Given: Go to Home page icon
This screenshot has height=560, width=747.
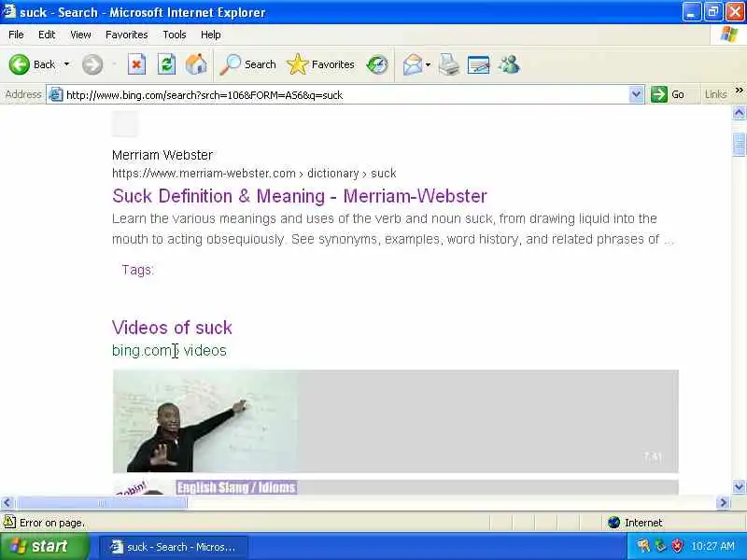Looking at the screenshot, I should tap(196, 64).
